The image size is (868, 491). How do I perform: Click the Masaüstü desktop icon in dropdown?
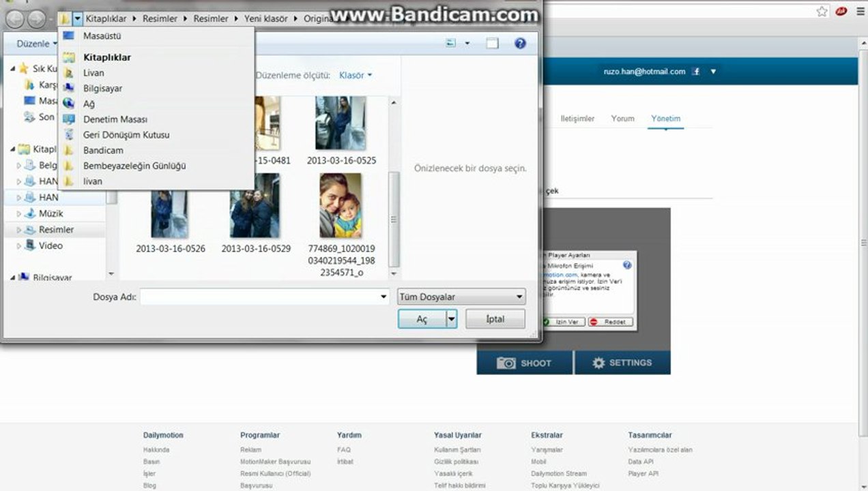coord(69,36)
